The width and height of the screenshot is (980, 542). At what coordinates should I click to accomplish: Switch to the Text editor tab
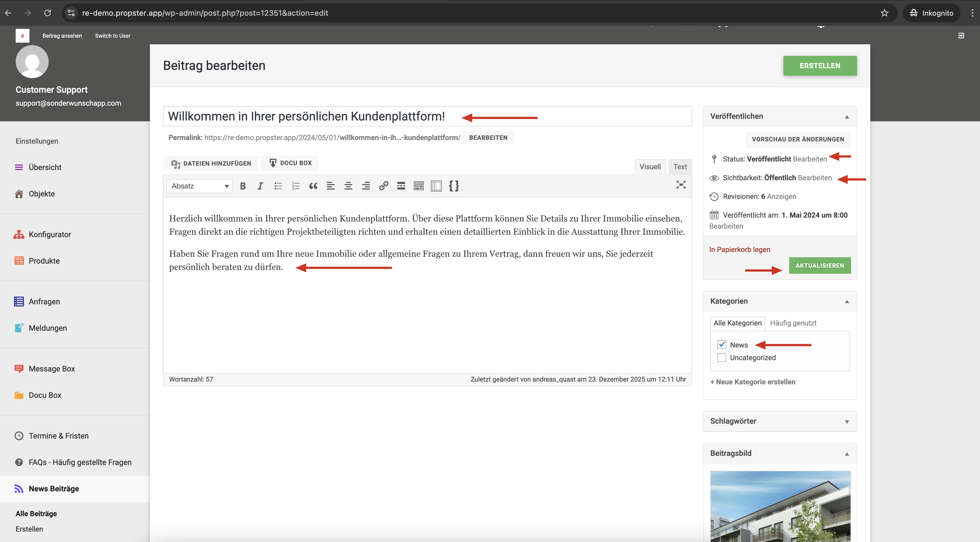[680, 167]
